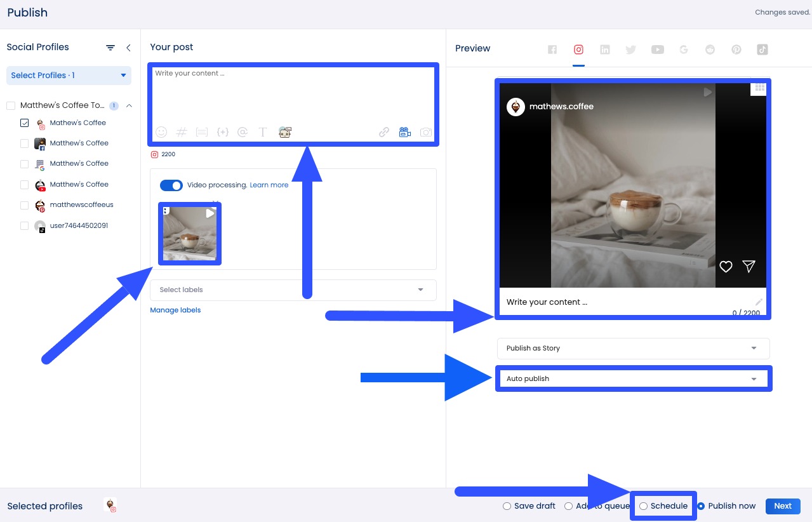Click the uploaded coffee video thumbnail

pyautogui.click(x=189, y=234)
